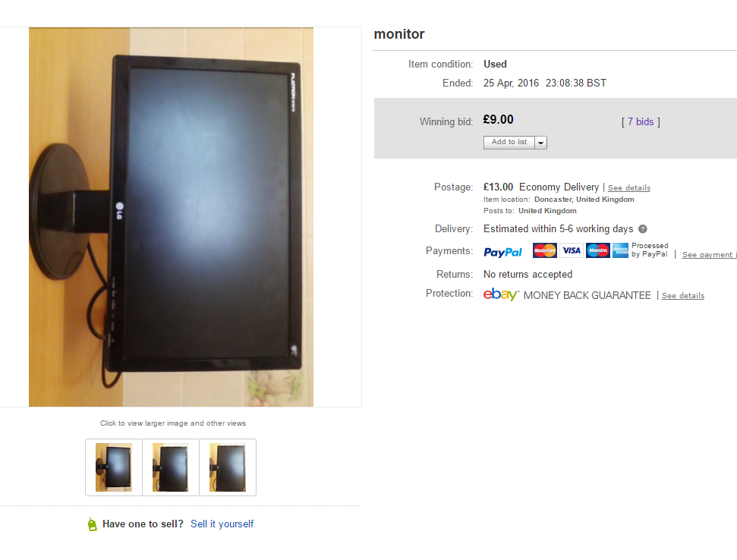The image size is (737, 560).
Task: Click the Sell it yourself link
Action: pos(222,524)
